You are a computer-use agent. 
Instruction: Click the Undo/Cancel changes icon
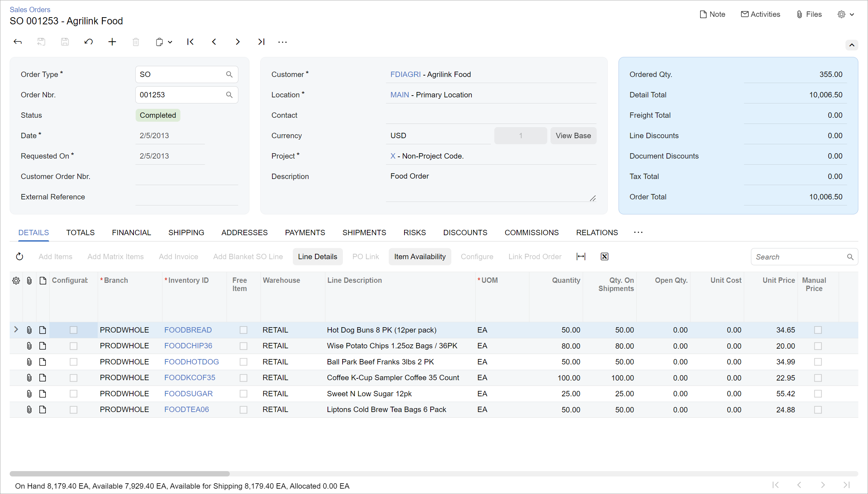(x=88, y=42)
